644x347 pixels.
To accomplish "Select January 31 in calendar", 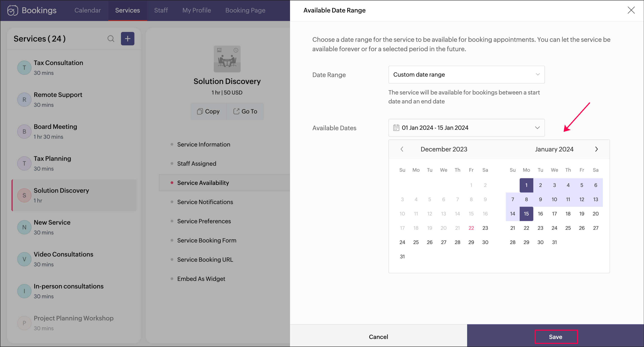I will tap(554, 242).
